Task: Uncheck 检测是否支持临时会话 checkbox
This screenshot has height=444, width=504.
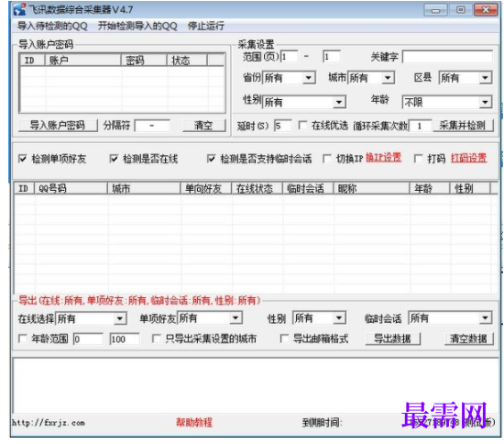Action: pyautogui.click(x=211, y=159)
